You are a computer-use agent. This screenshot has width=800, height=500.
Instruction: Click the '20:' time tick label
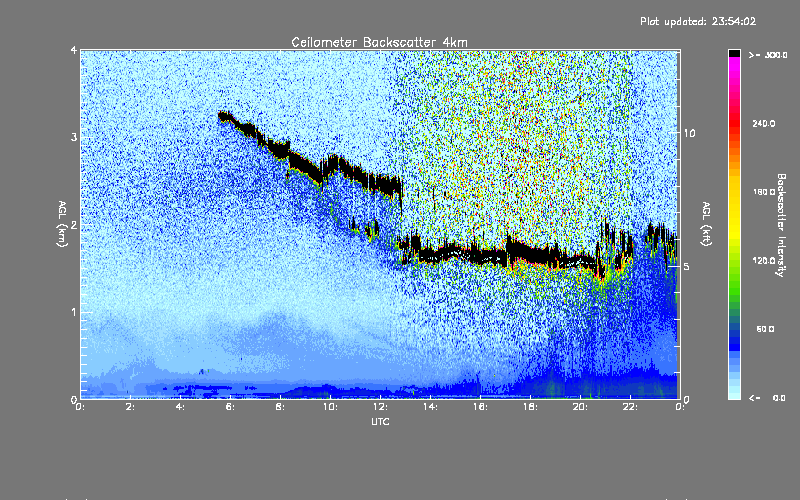[580, 407]
